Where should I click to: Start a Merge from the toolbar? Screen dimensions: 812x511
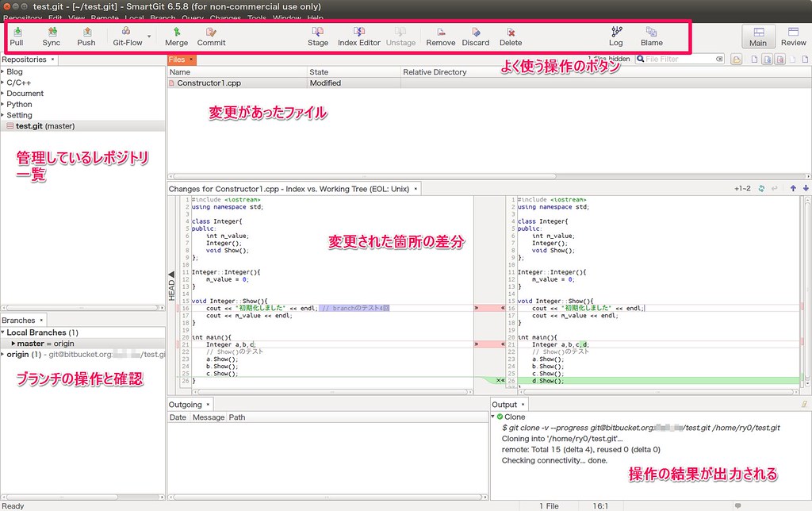pos(177,36)
